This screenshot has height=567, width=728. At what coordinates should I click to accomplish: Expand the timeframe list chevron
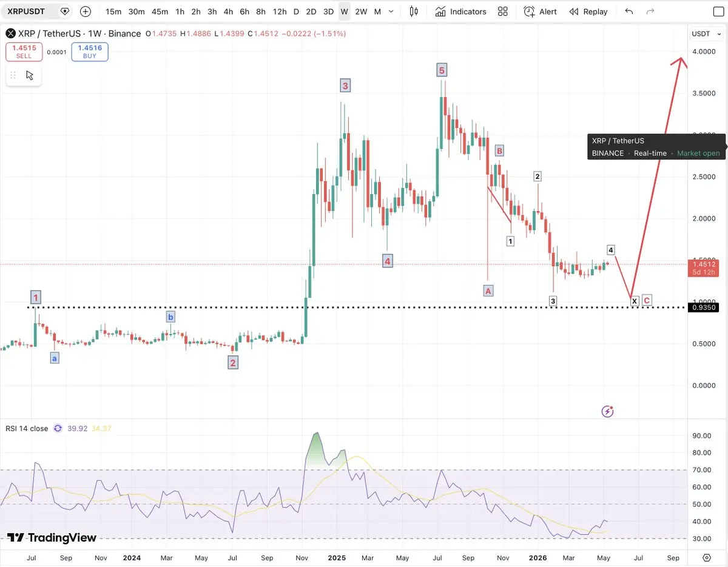(392, 12)
